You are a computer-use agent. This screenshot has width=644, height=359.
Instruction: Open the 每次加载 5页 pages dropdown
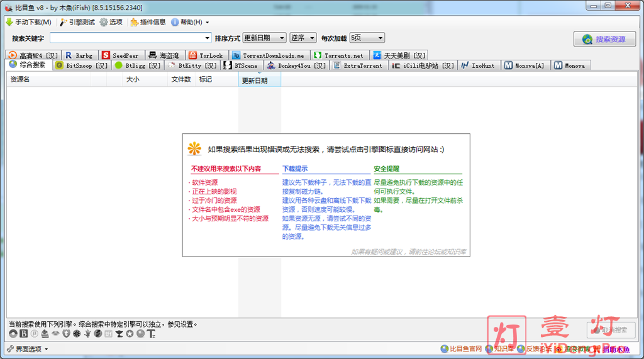(x=367, y=38)
